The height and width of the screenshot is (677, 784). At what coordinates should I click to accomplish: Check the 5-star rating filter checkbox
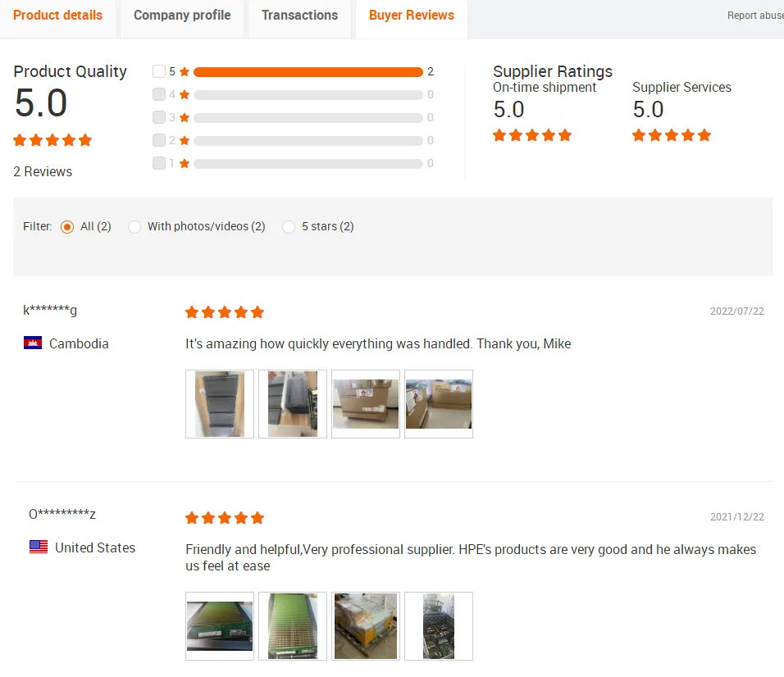click(x=159, y=71)
